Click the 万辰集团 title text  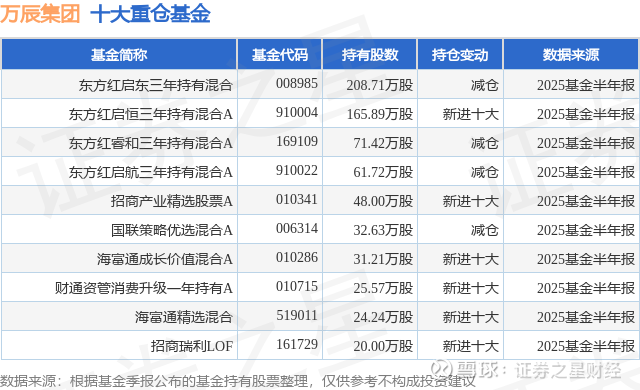click(x=40, y=13)
